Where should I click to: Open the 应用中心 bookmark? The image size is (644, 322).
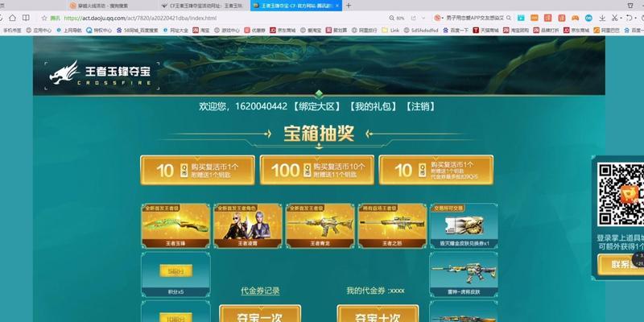click(39, 31)
